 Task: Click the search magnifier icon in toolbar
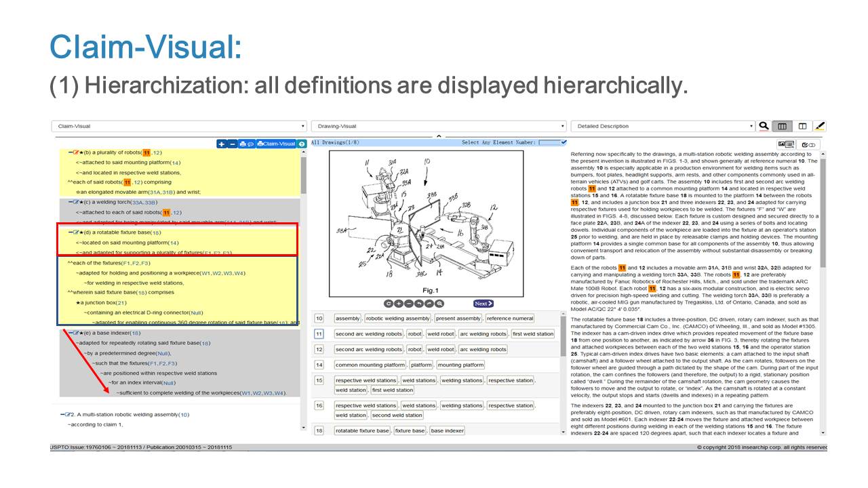(764, 126)
